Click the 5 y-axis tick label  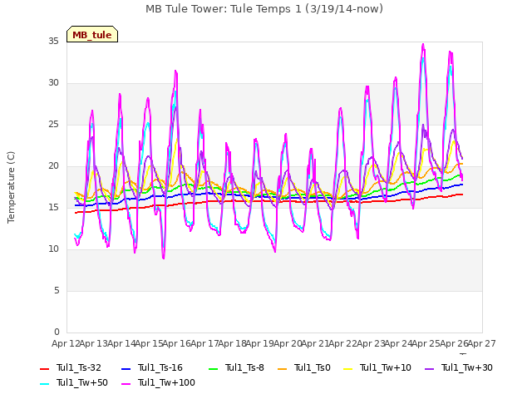[x=57, y=290]
